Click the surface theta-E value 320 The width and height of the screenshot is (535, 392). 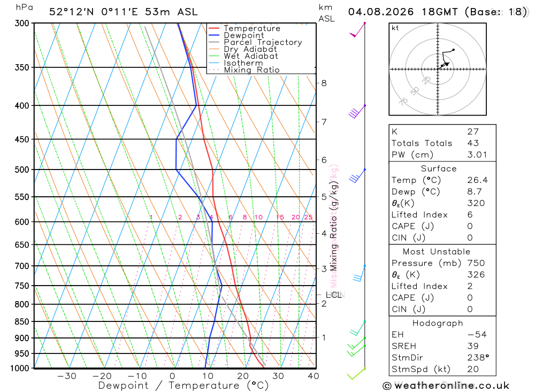[476, 203]
